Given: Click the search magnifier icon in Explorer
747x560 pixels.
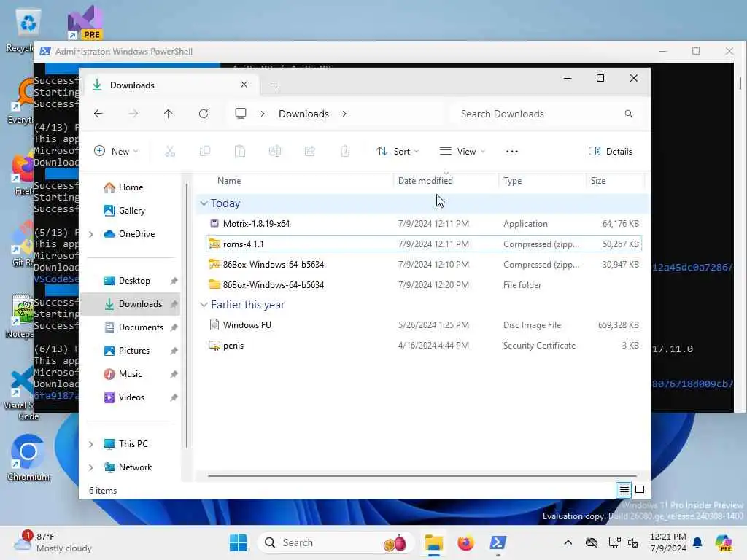Looking at the screenshot, I should click(x=628, y=114).
